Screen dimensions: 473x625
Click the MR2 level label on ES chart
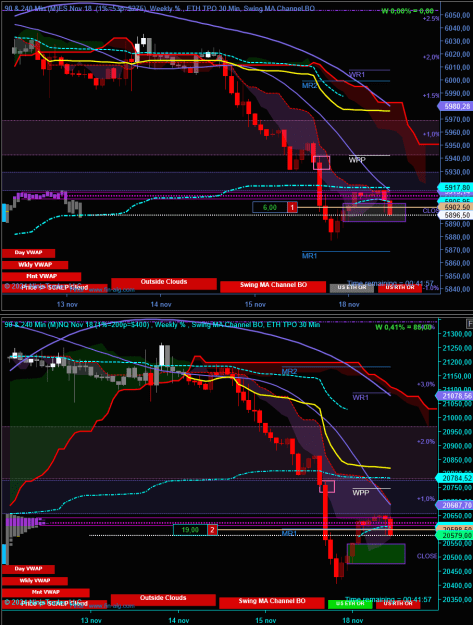point(310,85)
